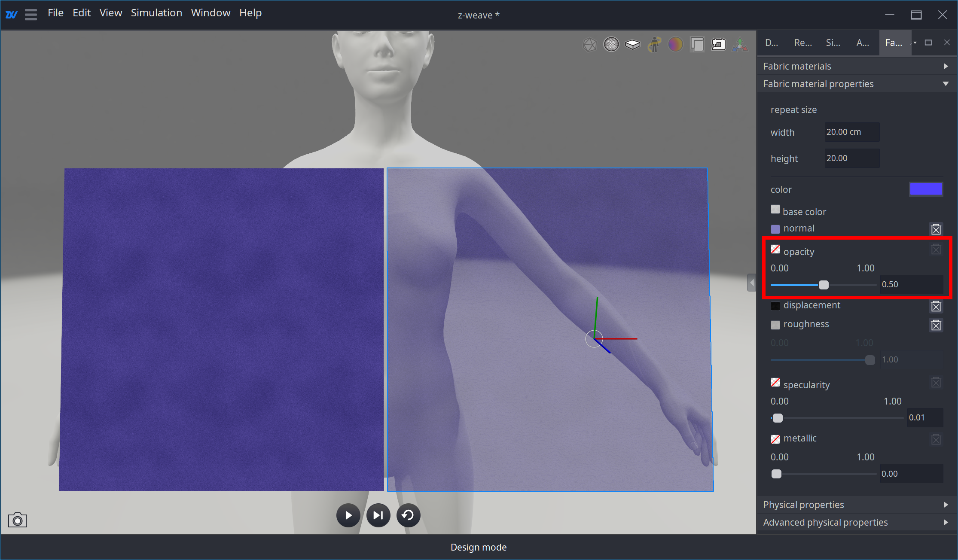Click the colorful gradient sphere icon
Image resolution: width=958 pixels, height=560 pixels.
[x=675, y=44]
